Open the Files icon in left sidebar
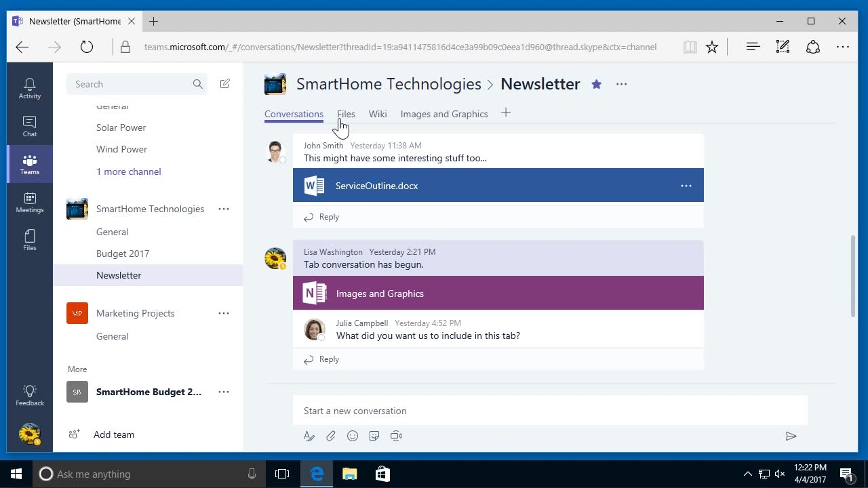The height and width of the screenshot is (488, 868). point(30,240)
